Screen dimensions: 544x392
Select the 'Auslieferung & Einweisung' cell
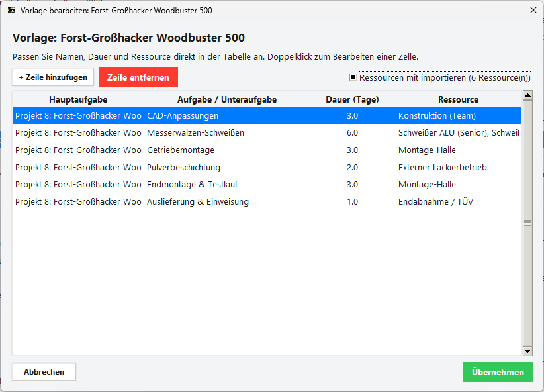(x=227, y=202)
